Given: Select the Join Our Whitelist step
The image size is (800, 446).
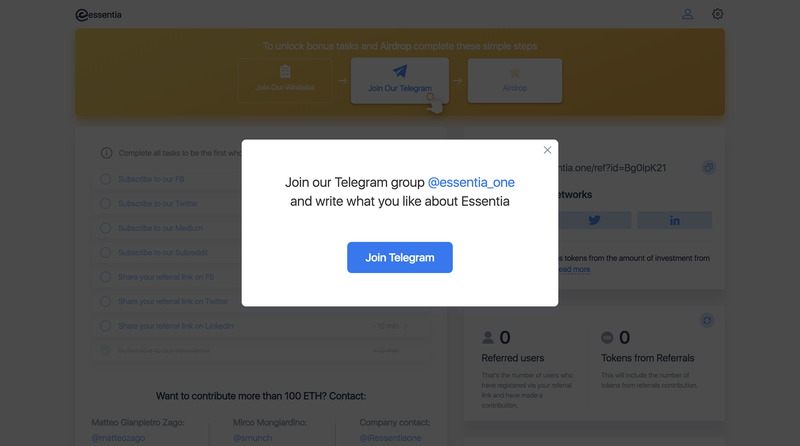Looking at the screenshot, I should point(285,81).
